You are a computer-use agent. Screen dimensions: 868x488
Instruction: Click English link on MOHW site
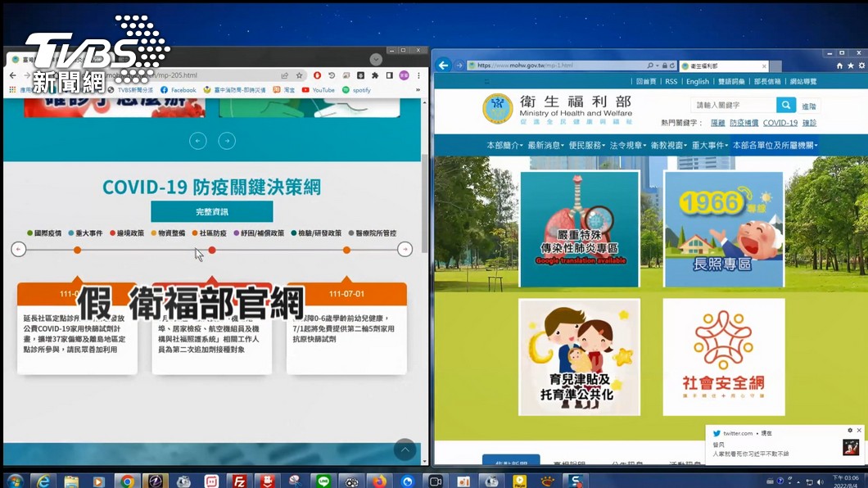click(698, 81)
